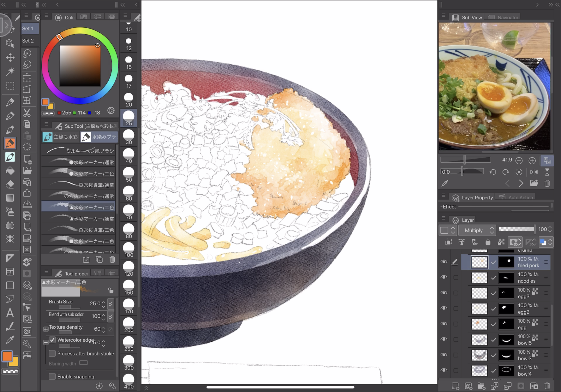The width and height of the screenshot is (561, 392).
Task: Select the 水染みブラシ sub tool
Action: pos(99,137)
